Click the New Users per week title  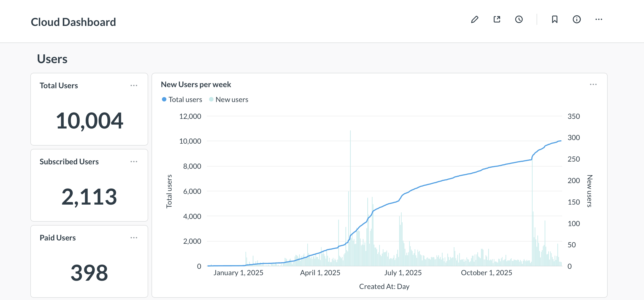coord(196,84)
